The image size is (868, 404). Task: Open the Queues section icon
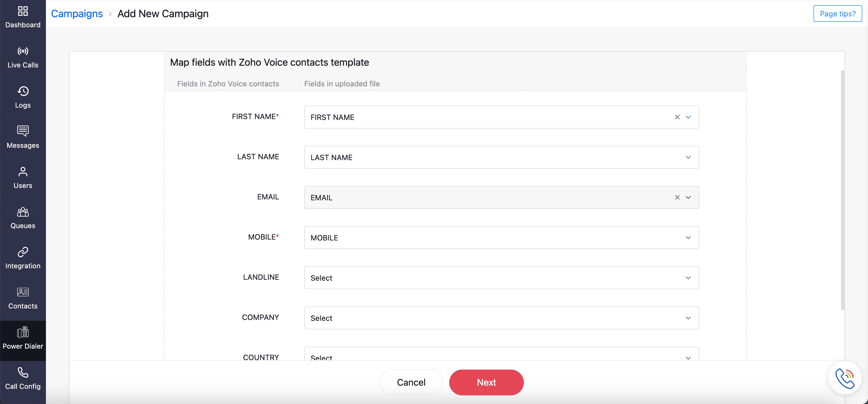[23, 212]
